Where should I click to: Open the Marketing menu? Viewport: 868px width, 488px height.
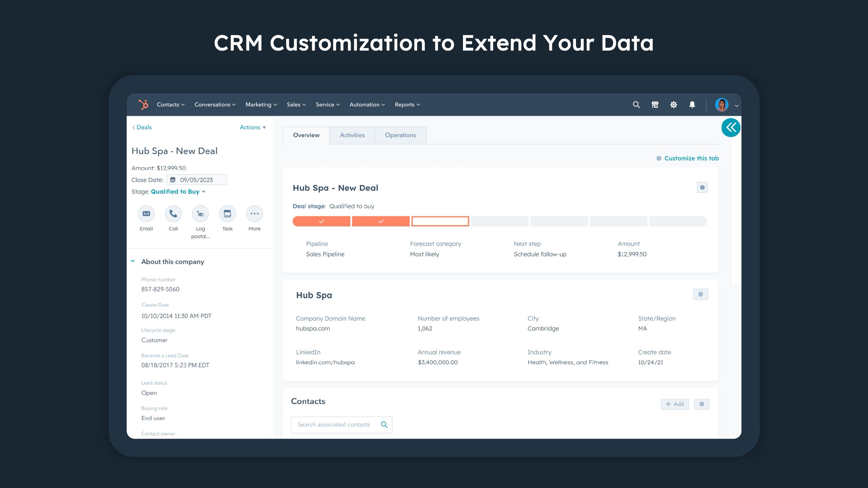click(x=261, y=105)
